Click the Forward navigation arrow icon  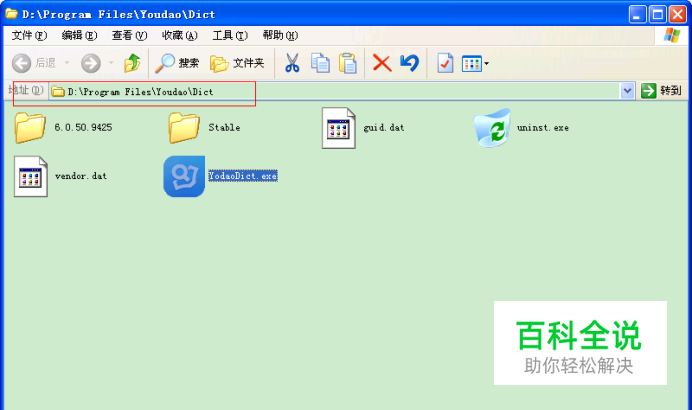click(91, 63)
